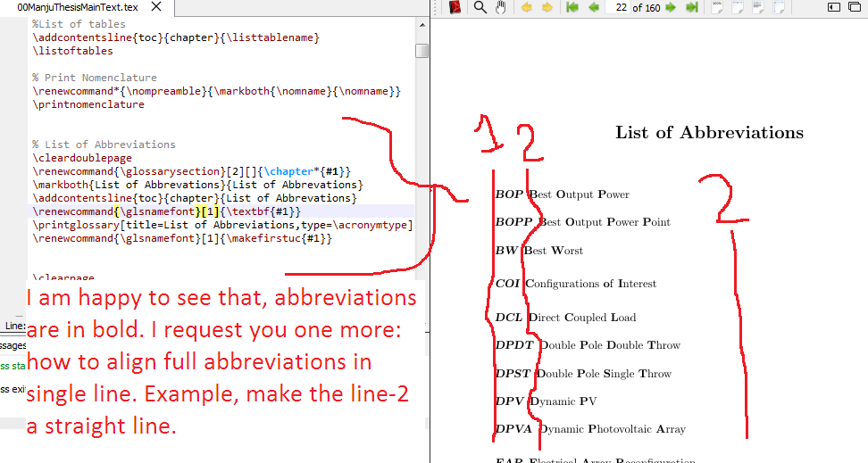The image size is (868, 463).
Task: Click the '% Print Nomenclature' comment line
Action: pos(94,78)
